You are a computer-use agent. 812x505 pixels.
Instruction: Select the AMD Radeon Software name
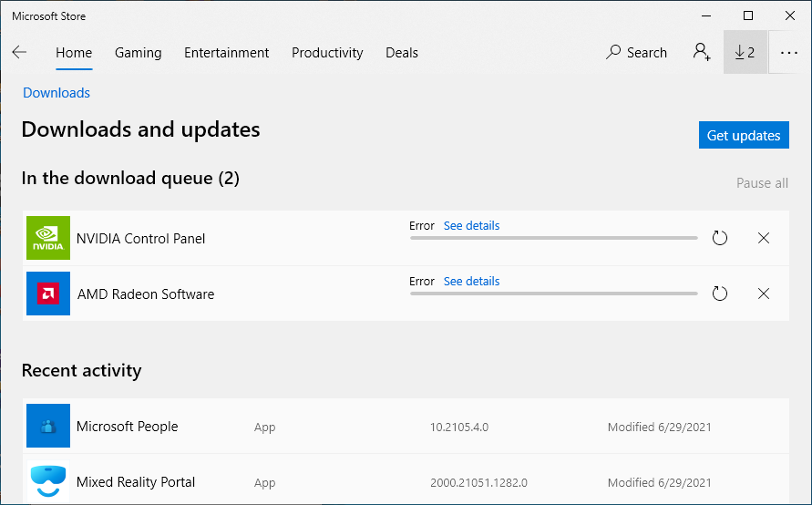tap(146, 294)
